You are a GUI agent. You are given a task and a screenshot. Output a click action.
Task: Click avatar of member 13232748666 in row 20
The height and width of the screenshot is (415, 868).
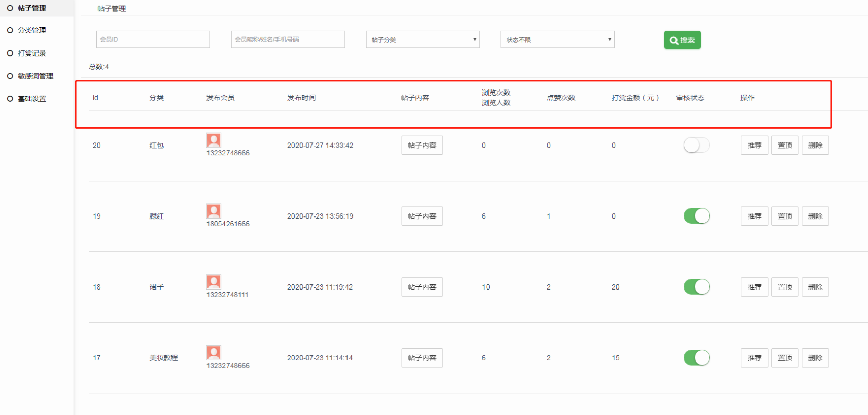tap(214, 140)
